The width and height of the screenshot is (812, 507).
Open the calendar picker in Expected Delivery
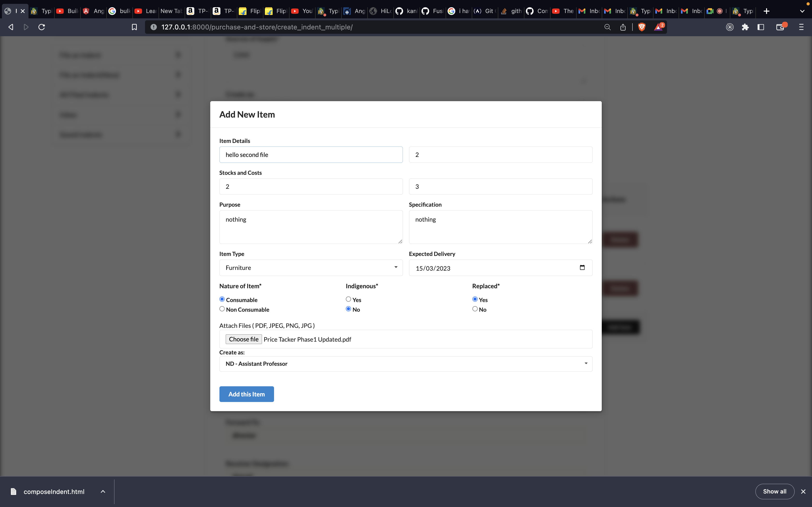click(582, 268)
